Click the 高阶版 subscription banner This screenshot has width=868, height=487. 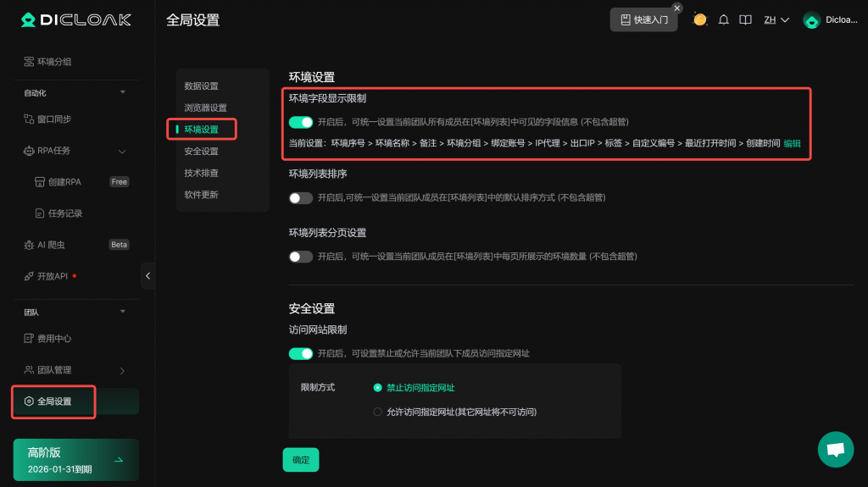coord(75,460)
